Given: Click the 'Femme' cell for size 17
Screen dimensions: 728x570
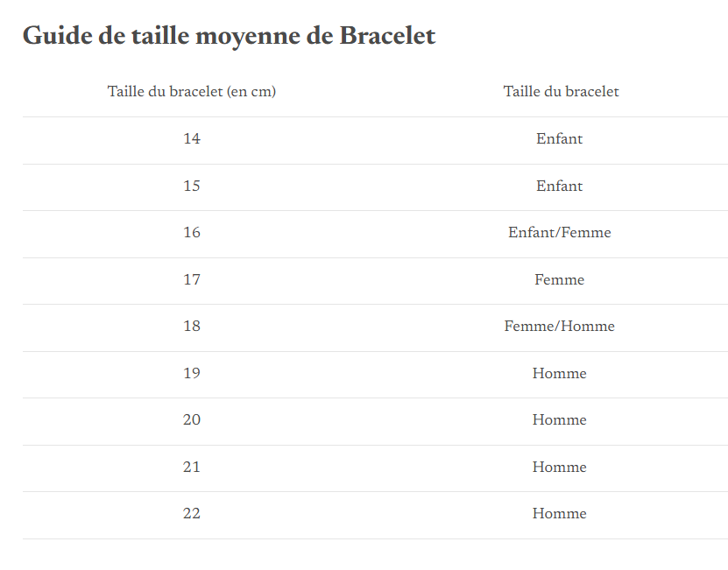Looking at the screenshot, I should coord(559,279).
